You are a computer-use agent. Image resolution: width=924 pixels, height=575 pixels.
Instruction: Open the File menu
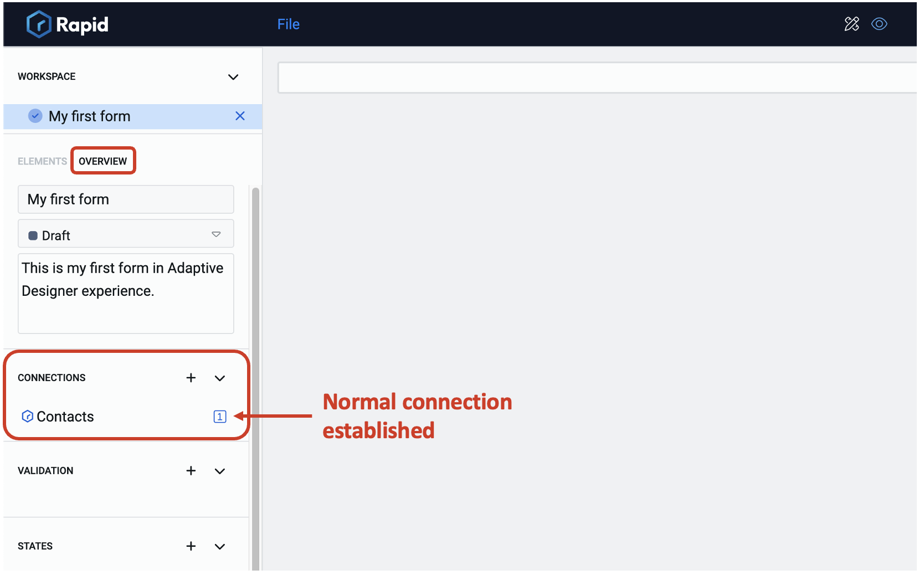(x=288, y=24)
